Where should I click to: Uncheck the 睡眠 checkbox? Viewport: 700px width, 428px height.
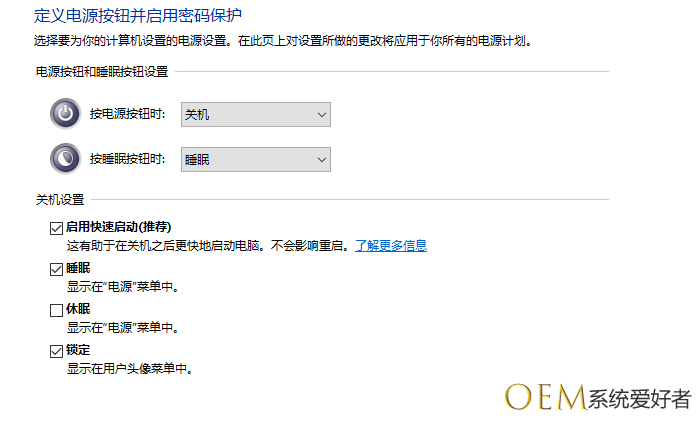pyautogui.click(x=56, y=269)
